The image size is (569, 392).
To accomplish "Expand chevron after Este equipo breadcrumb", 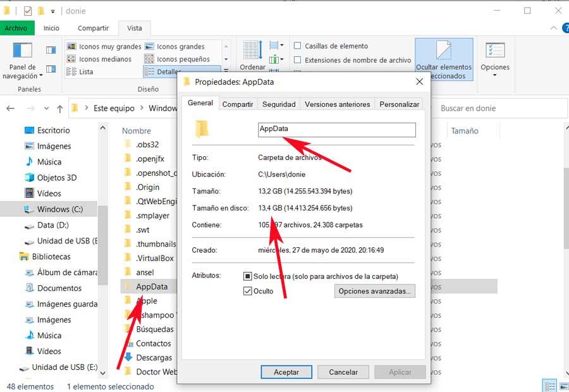I will [x=142, y=107].
